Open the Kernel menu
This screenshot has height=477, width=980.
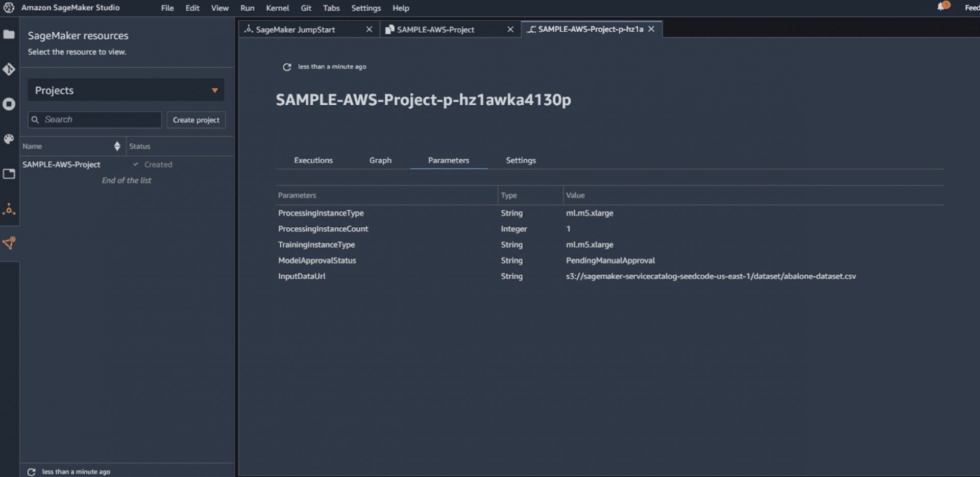[x=277, y=8]
